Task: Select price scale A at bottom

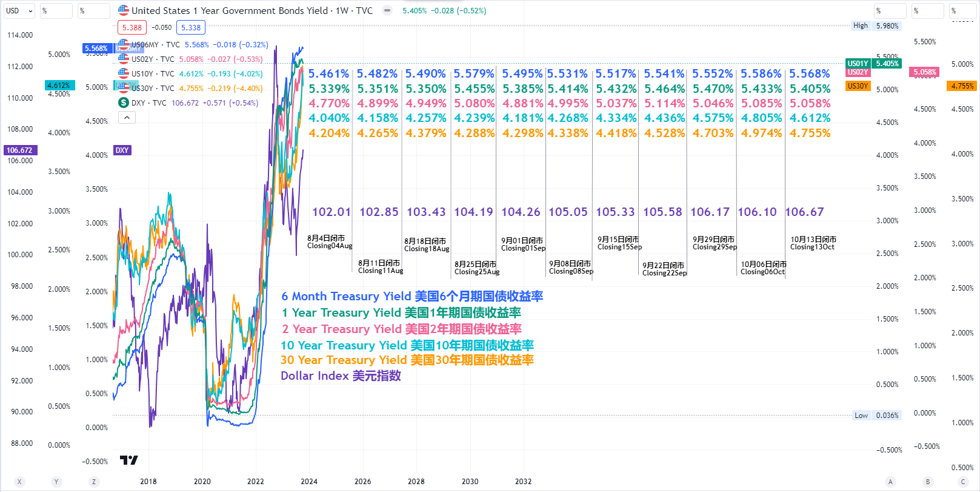Action: pos(890,482)
